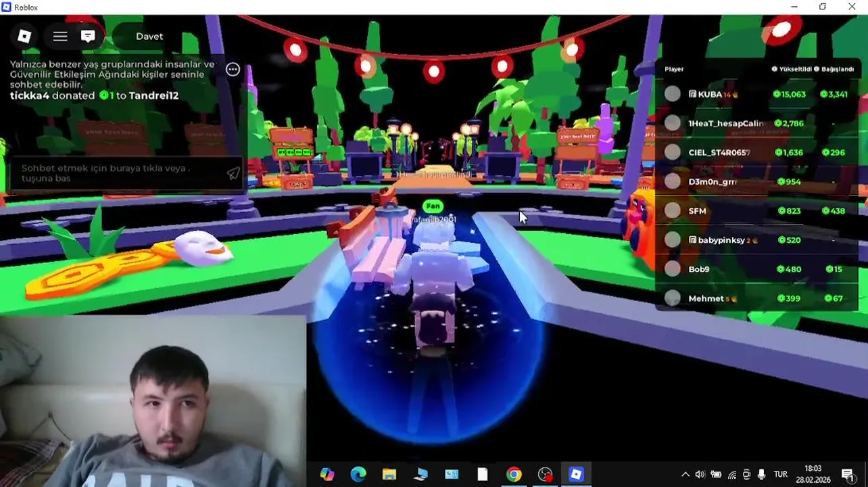868x487 pixels.
Task: Click the send message arrow icon
Action: click(x=233, y=174)
